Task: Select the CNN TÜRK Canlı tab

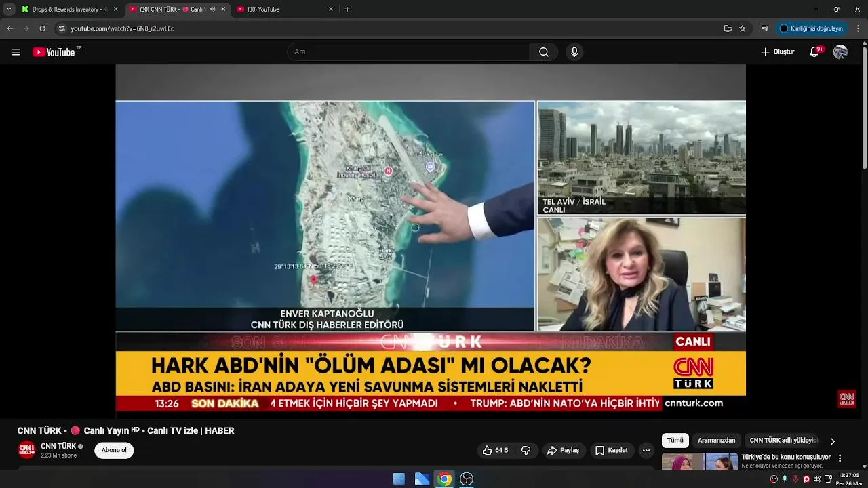Action: click(x=177, y=9)
